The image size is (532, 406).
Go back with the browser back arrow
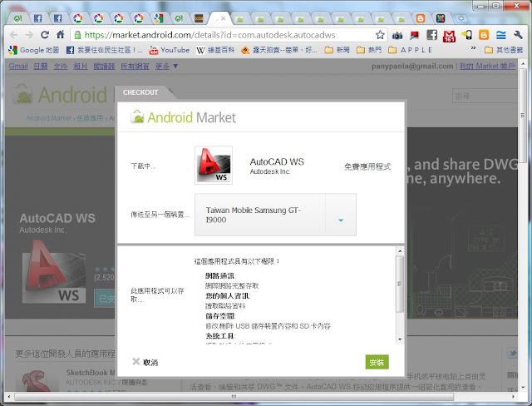tap(13, 35)
